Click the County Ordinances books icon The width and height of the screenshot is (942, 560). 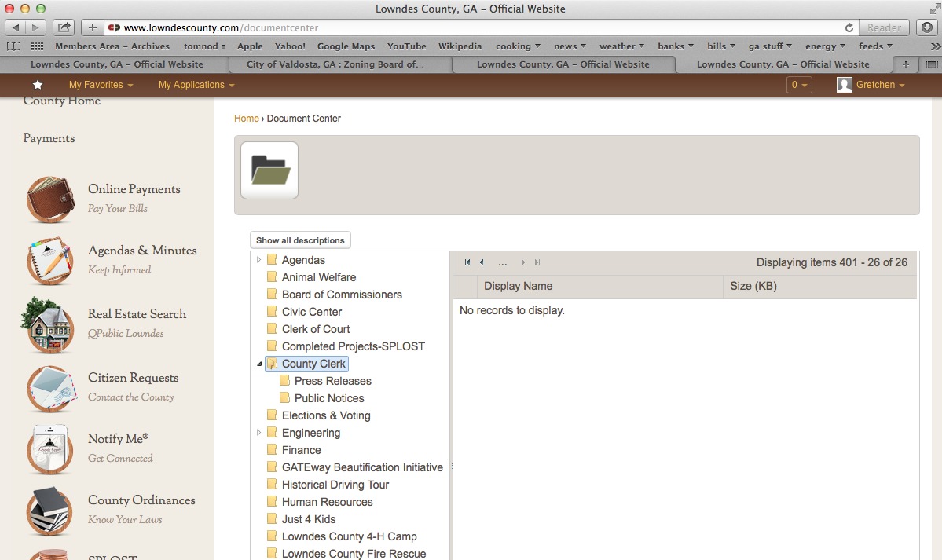[x=49, y=511]
